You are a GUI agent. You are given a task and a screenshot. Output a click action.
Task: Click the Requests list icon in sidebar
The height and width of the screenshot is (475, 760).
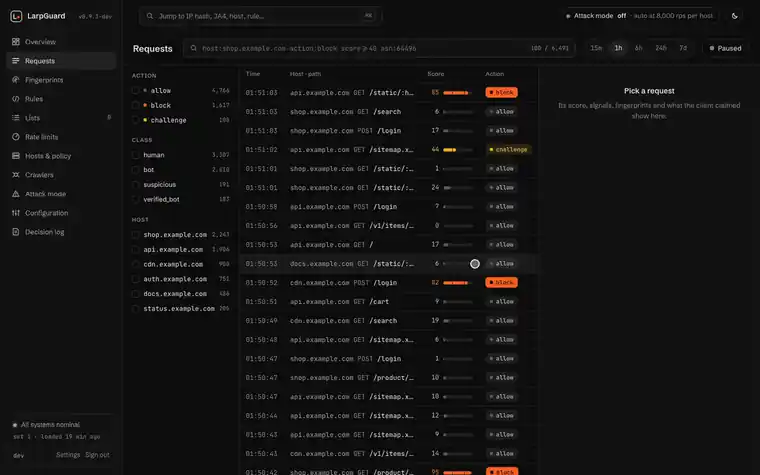(x=16, y=61)
